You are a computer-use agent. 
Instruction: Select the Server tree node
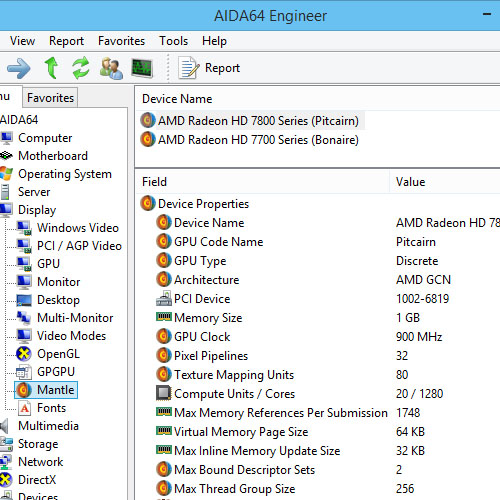click(x=34, y=192)
